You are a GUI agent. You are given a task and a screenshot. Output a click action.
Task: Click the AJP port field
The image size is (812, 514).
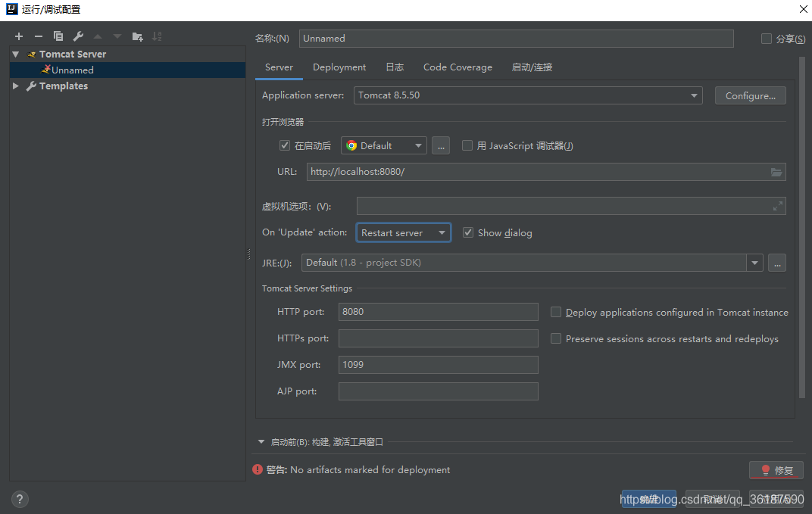point(438,391)
